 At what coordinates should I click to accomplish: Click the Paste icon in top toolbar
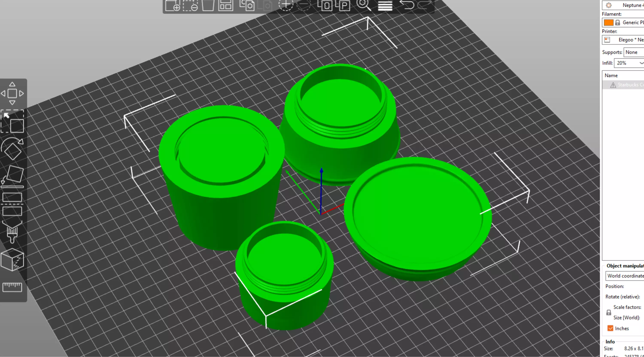[265, 5]
